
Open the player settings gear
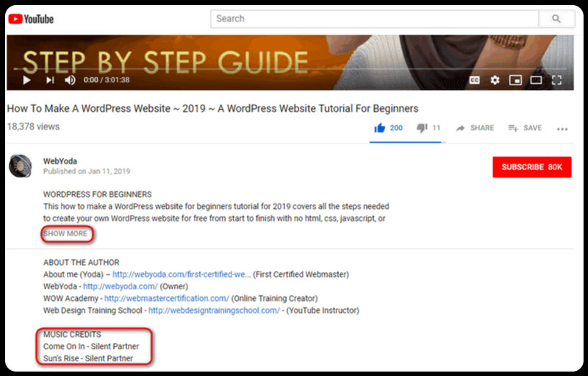click(x=495, y=79)
